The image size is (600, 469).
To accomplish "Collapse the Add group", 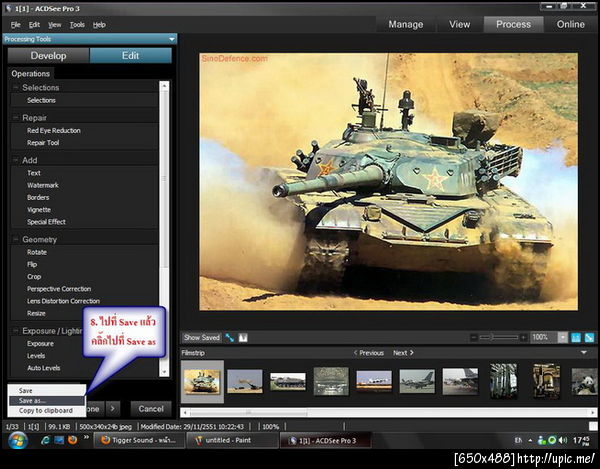I will click(16, 160).
